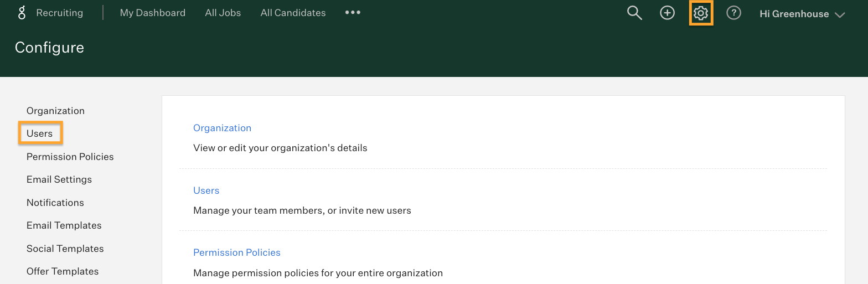Click text "Manage permission policies for your entire organization"
Image resolution: width=868 pixels, height=284 pixels.
click(318, 273)
